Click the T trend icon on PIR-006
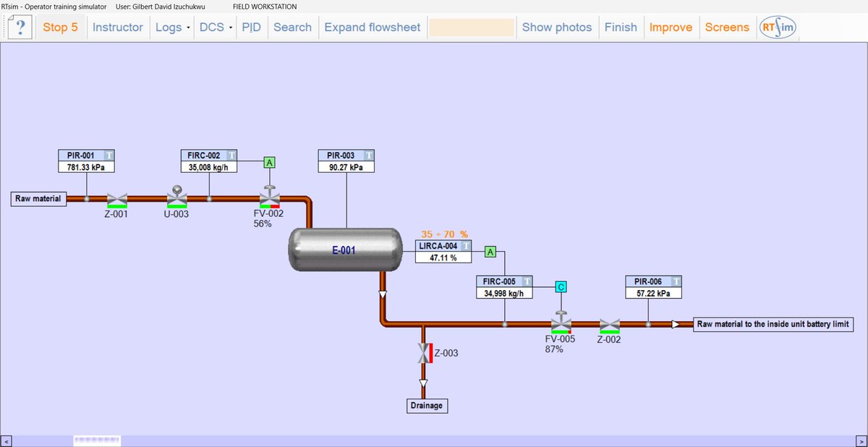Viewport: 868px width, 447px height. pos(676,281)
